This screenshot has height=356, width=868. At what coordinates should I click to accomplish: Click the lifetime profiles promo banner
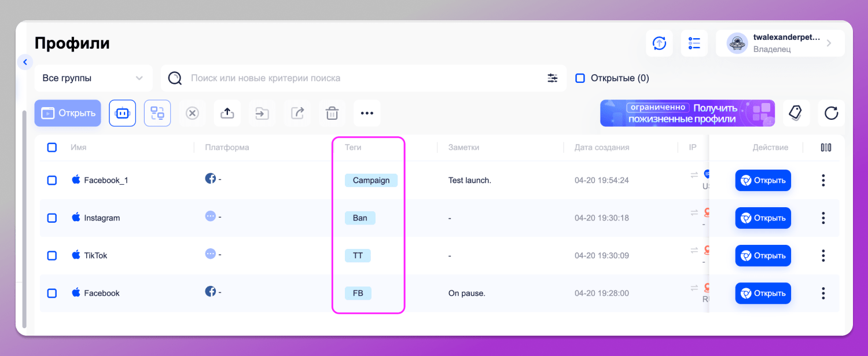tap(687, 113)
